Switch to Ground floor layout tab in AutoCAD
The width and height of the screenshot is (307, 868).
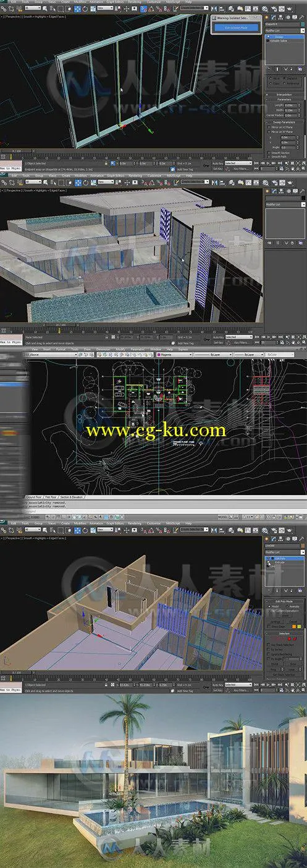34,497
